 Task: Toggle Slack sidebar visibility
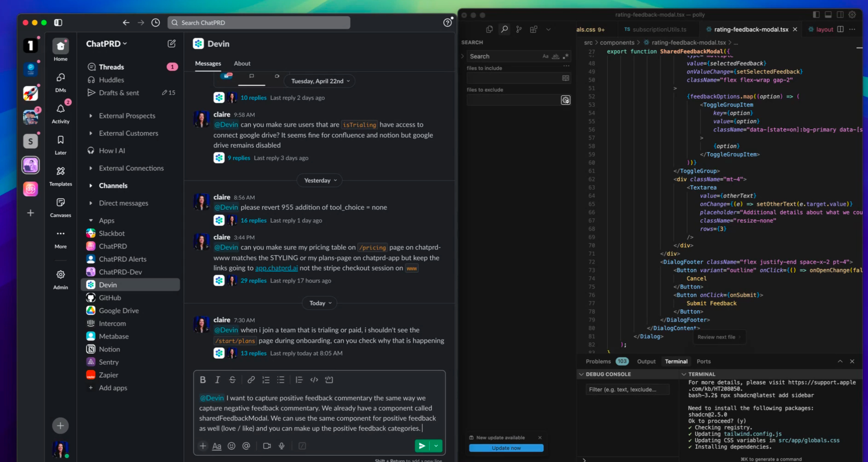pyautogui.click(x=58, y=23)
